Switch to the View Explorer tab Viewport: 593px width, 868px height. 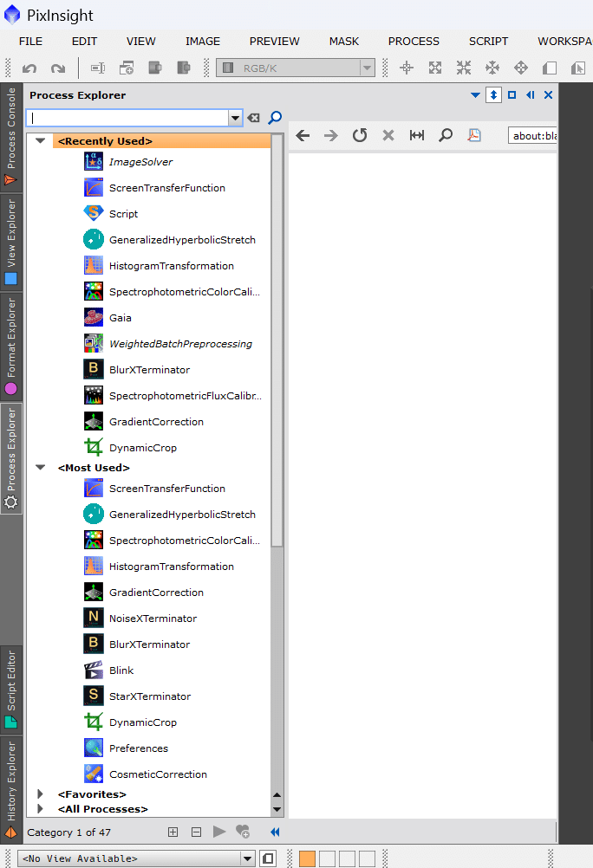coord(11,242)
